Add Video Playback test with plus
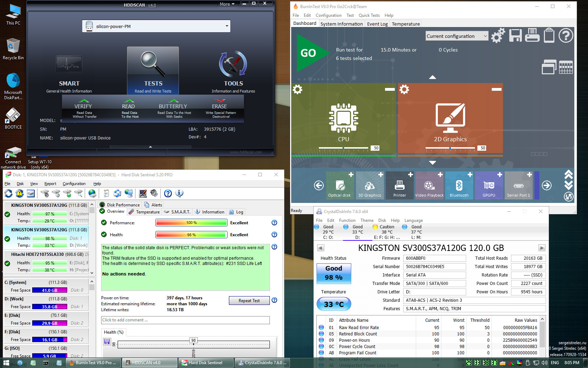 click(440, 175)
